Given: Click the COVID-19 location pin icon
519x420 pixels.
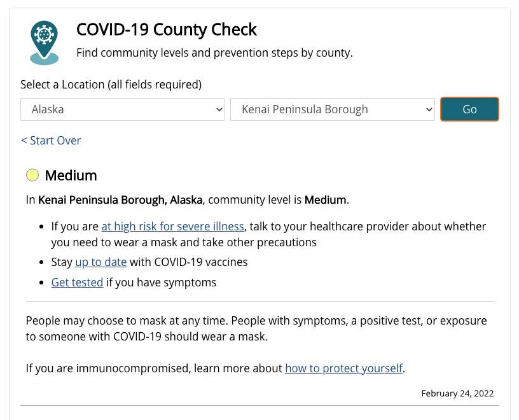Looking at the screenshot, I should click(44, 42).
